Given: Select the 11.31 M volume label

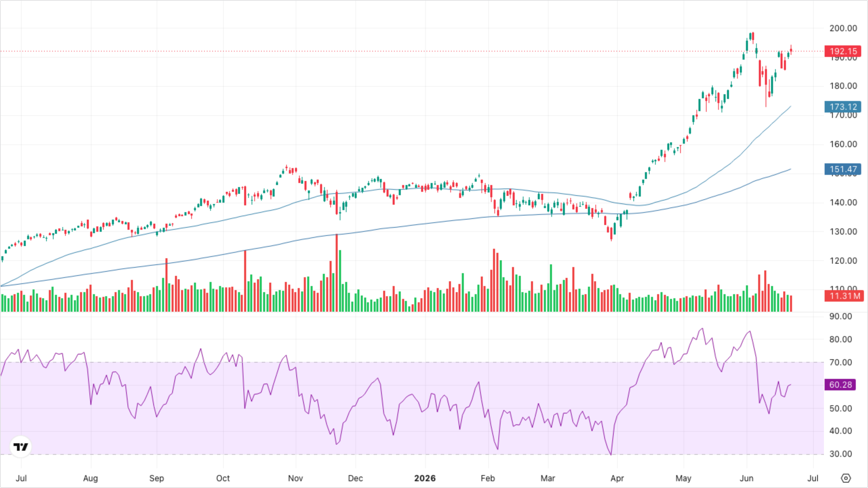Looking at the screenshot, I should (x=844, y=296).
